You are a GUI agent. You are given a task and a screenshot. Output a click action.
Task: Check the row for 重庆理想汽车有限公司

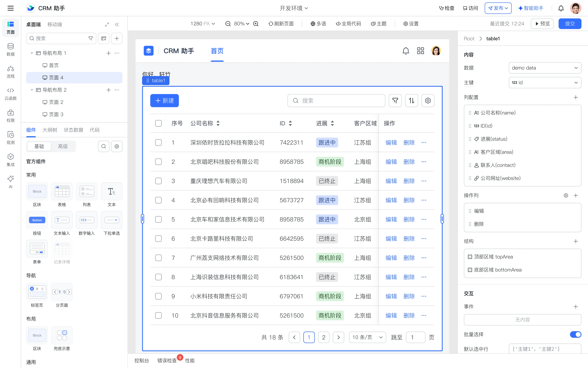point(158,181)
